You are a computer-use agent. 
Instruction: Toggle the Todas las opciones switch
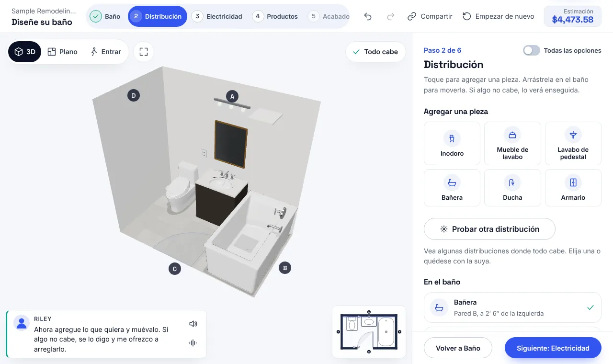532,50
